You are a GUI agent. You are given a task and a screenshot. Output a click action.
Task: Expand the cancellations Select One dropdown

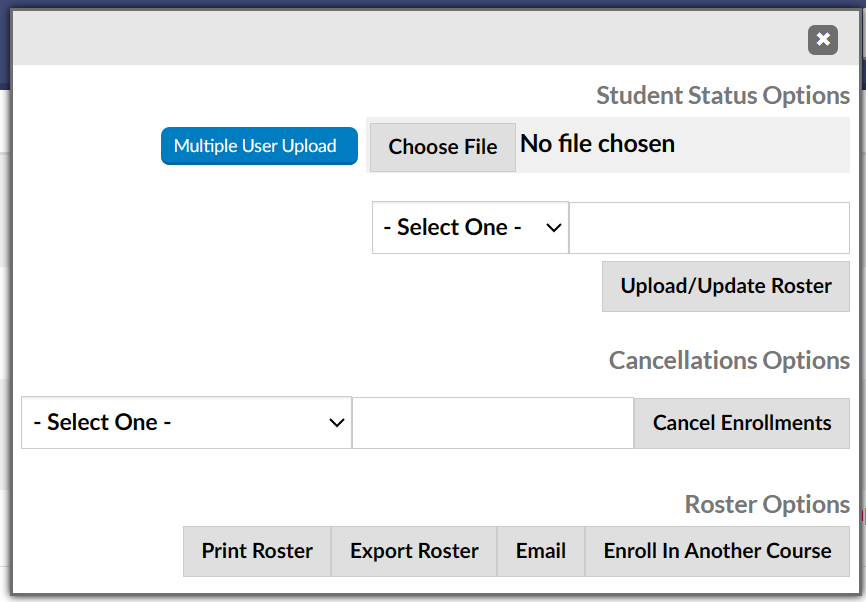point(186,422)
